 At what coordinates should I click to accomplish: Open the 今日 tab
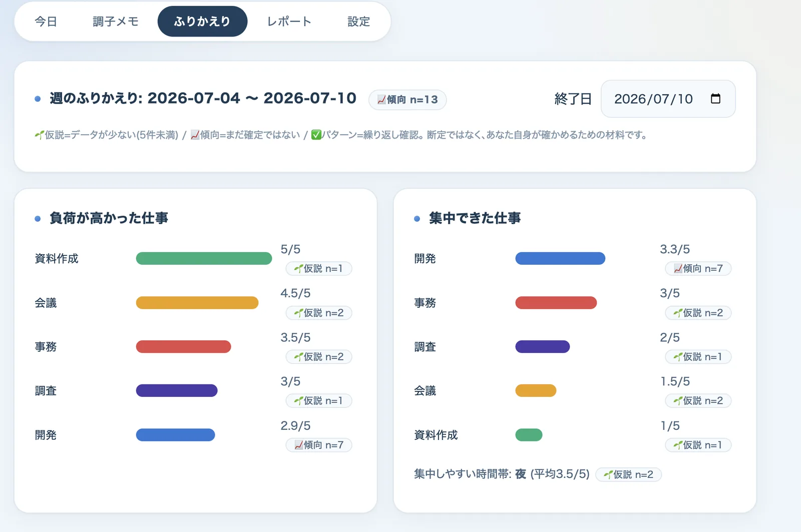pyautogui.click(x=46, y=22)
